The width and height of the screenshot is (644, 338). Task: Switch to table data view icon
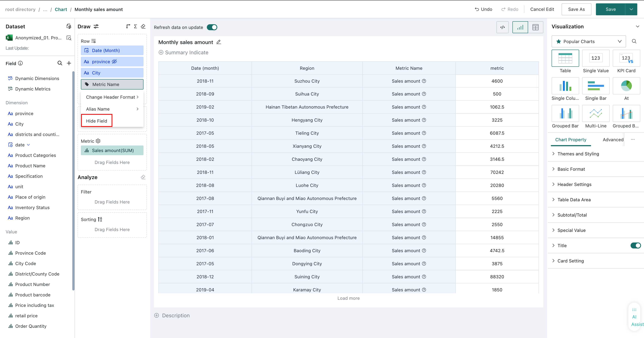click(536, 27)
